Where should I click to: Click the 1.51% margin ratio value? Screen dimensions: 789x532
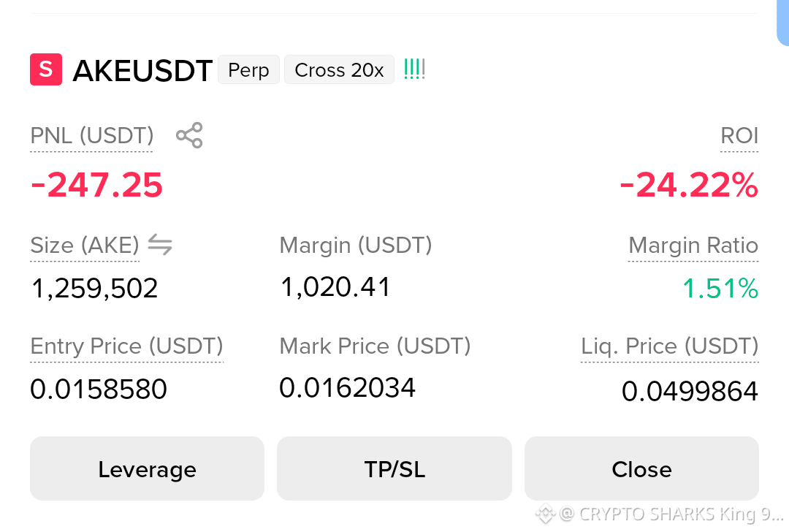pyautogui.click(x=720, y=289)
